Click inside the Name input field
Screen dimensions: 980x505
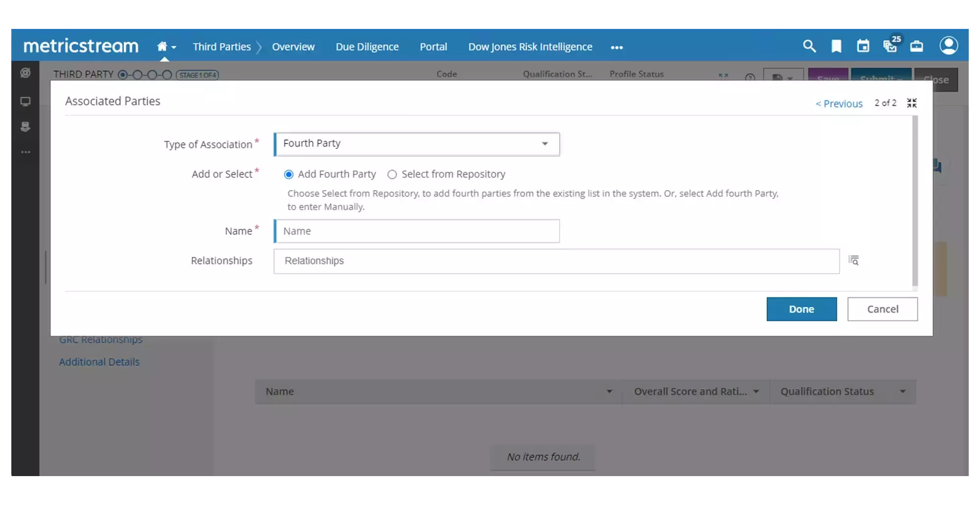coord(416,231)
